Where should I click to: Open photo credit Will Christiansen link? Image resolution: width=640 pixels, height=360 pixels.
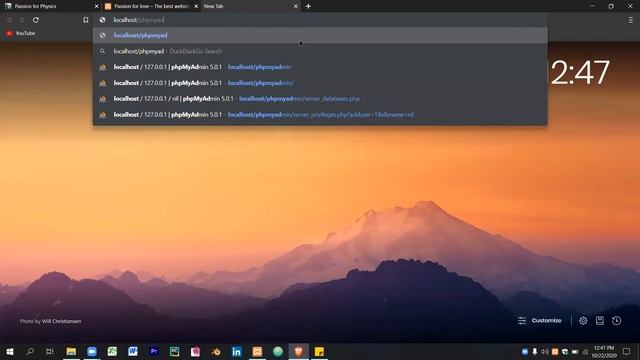61,321
